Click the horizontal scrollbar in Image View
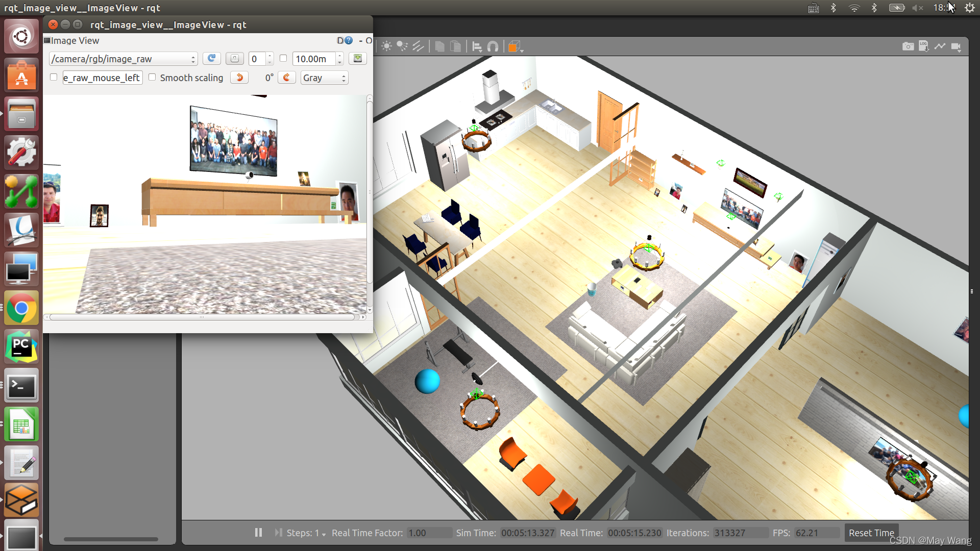 tap(202, 317)
